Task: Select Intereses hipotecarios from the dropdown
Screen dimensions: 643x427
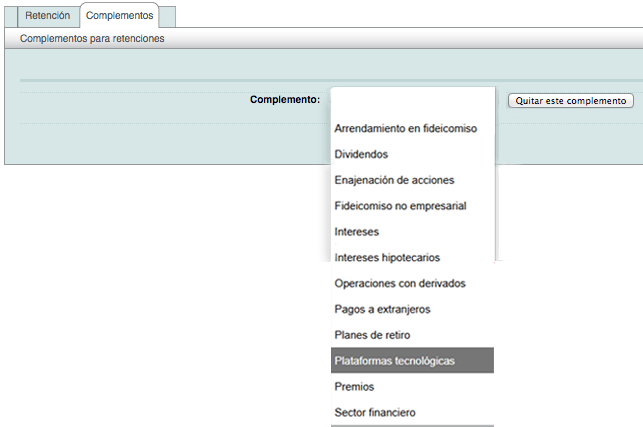Action: (387, 258)
